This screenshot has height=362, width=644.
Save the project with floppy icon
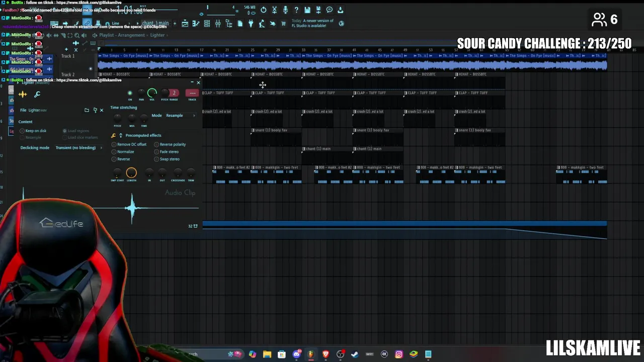[x=307, y=10]
